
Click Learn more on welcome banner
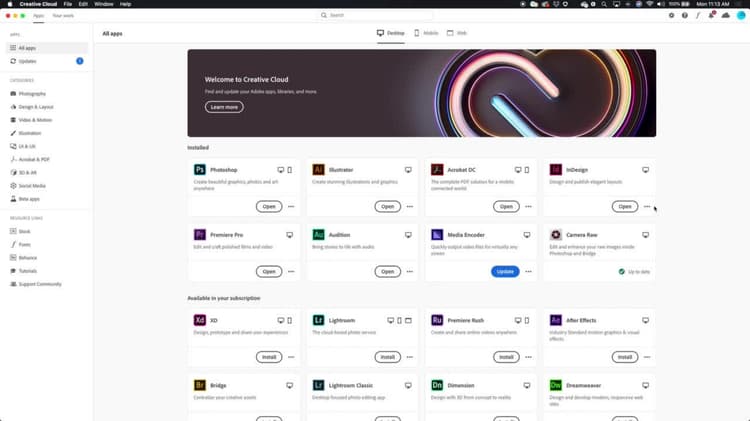(224, 107)
